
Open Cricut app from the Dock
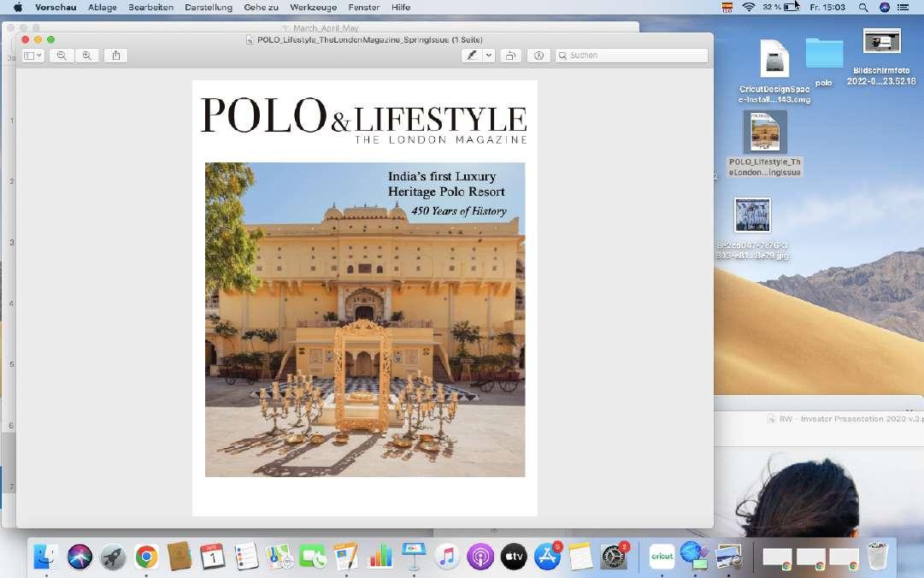tap(662, 556)
